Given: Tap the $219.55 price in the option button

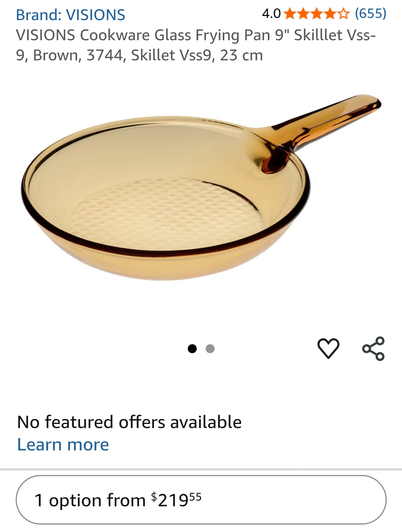Looking at the screenshot, I should (x=176, y=499).
